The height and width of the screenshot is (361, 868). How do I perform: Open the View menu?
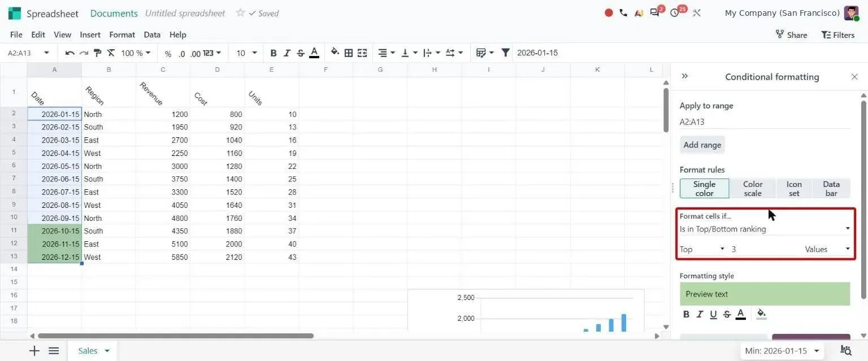click(x=62, y=34)
